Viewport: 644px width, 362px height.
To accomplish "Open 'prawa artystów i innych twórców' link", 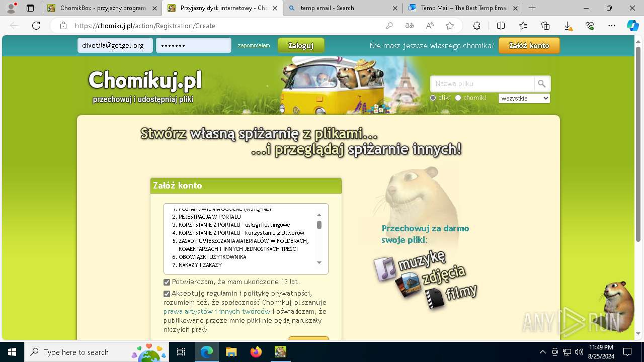I will 217,311.
